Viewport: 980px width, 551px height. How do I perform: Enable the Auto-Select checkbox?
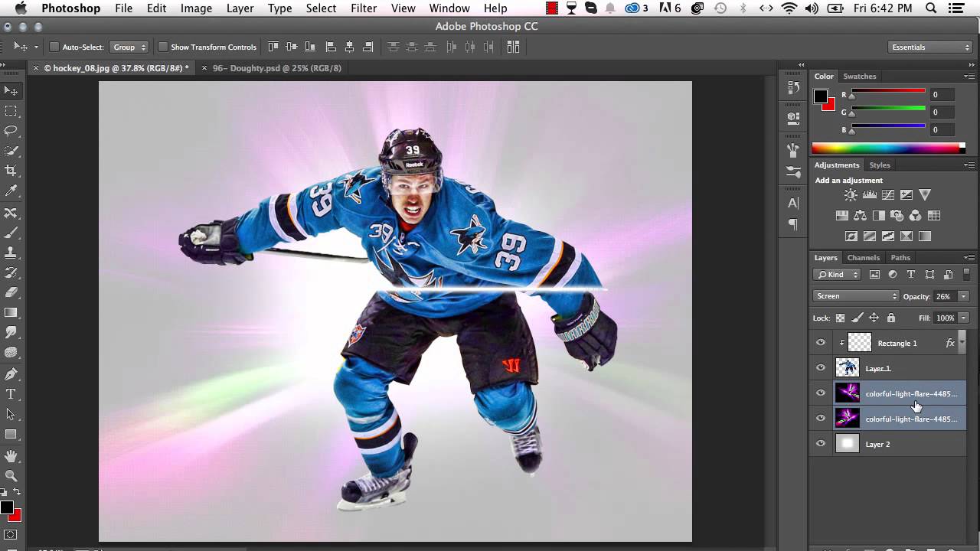(x=54, y=47)
